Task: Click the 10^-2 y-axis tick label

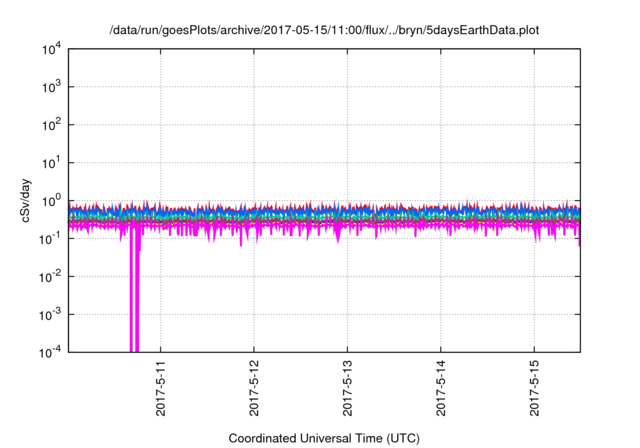Action: pyautogui.click(x=49, y=275)
